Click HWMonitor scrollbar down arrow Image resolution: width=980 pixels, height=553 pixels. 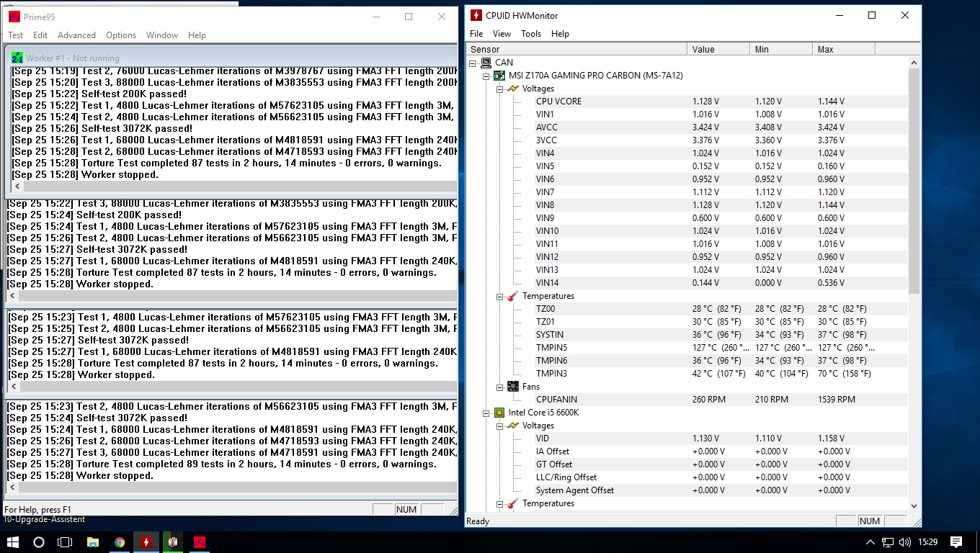pyautogui.click(x=914, y=505)
